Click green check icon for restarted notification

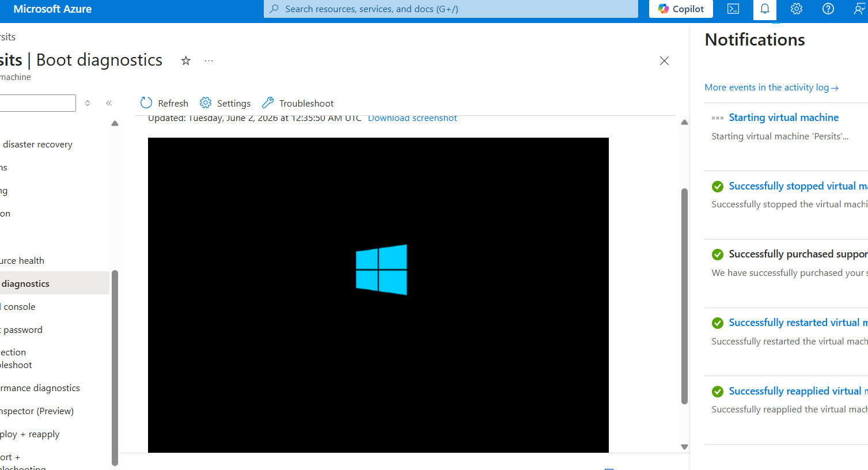[718, 323]
